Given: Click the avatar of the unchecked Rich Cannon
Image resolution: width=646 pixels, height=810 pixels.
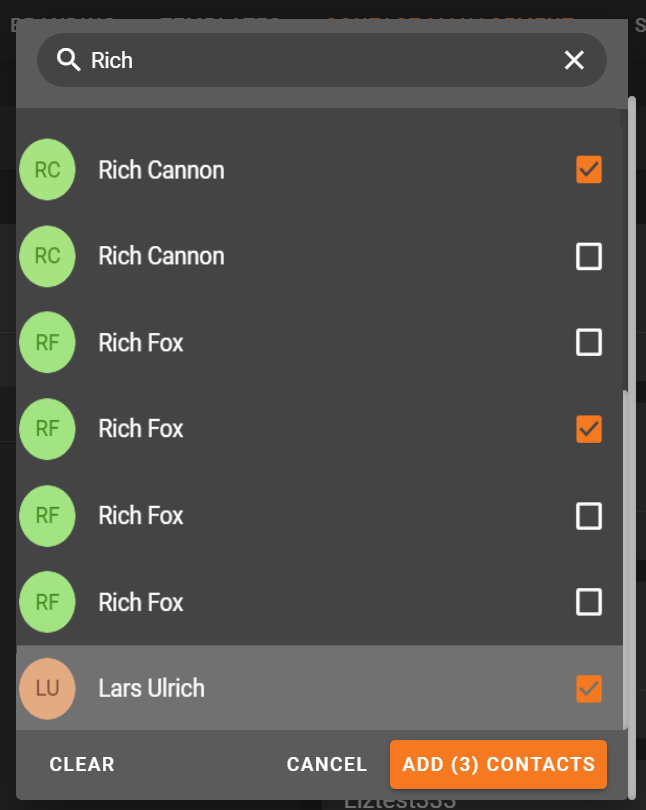Looking at the screenshot, I should (47, 256).
